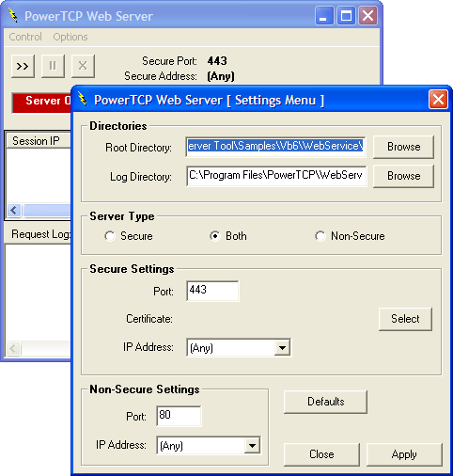Screen dimensions: 453x476
Task: Click the pause server button
Action: [53, 66]
